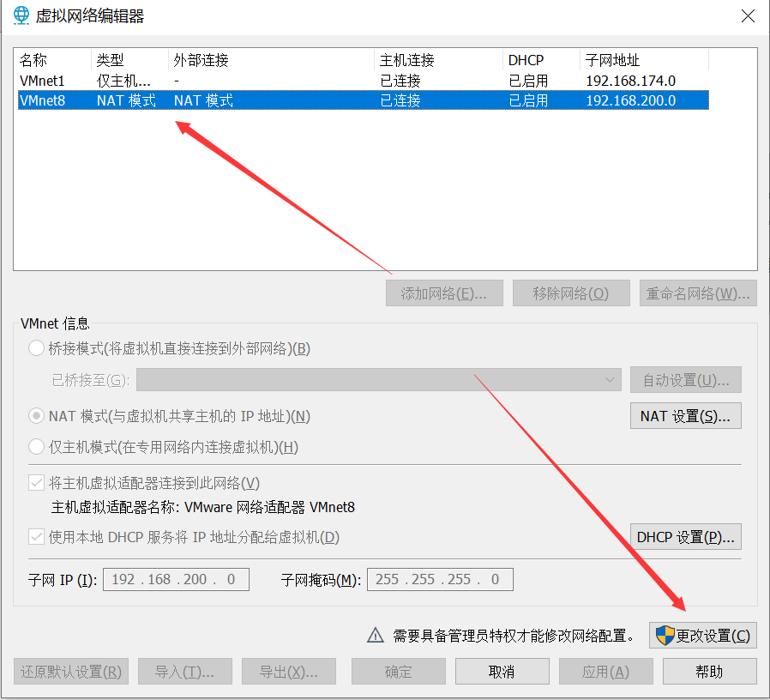Click the 确定 button

(x=398, y=672)
